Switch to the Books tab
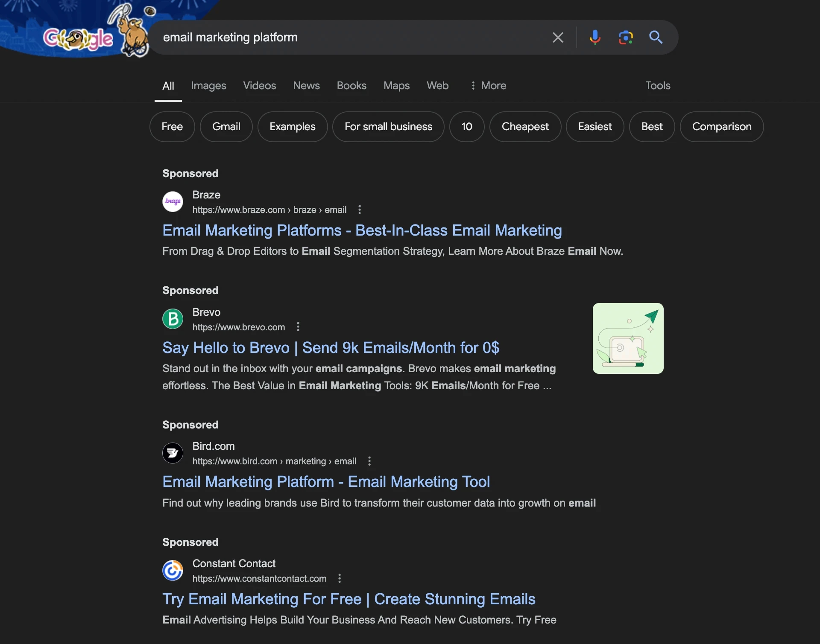Image resolution: width=820 pixels, height=644 pixels. click(x=351, y=86)
